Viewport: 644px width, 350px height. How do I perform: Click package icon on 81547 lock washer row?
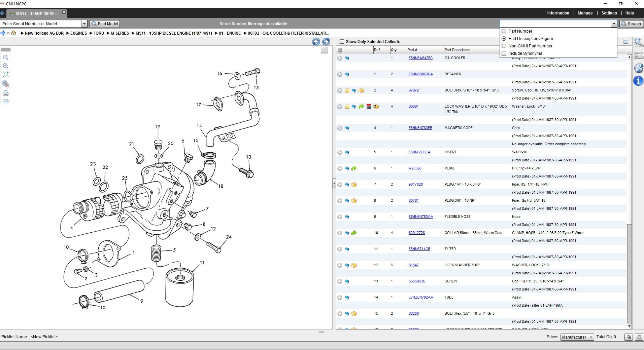[354, 265]
